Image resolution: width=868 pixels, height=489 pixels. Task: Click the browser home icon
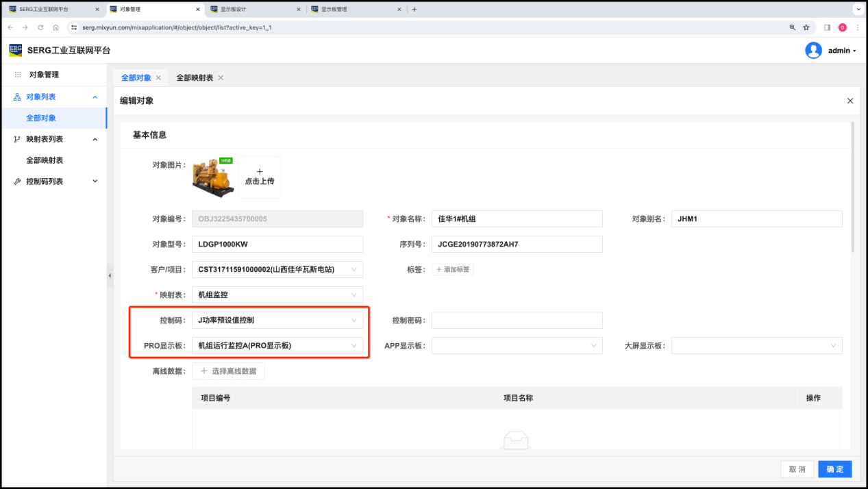(x=55, y=27)
